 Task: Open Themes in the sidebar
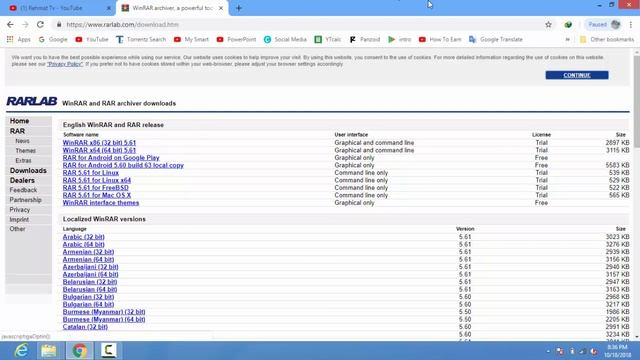click(x=25, y=151)
